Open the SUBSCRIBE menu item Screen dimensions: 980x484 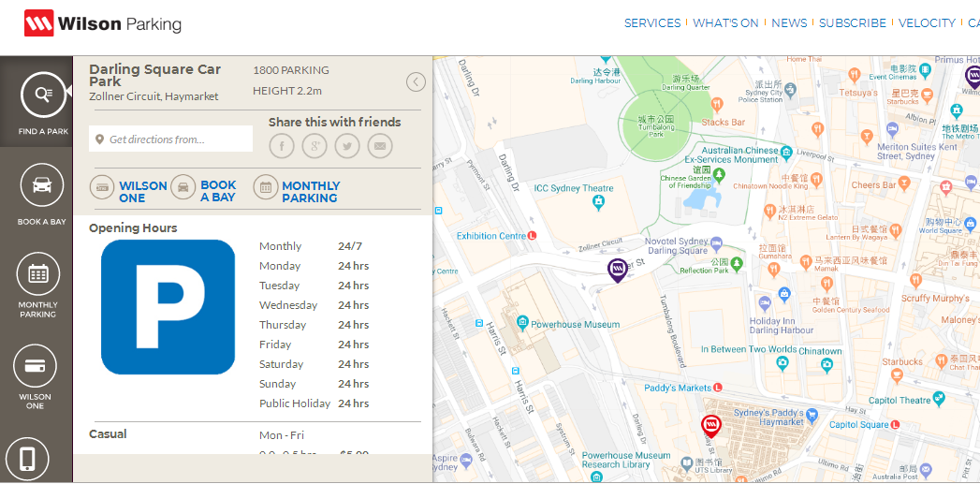853,23
